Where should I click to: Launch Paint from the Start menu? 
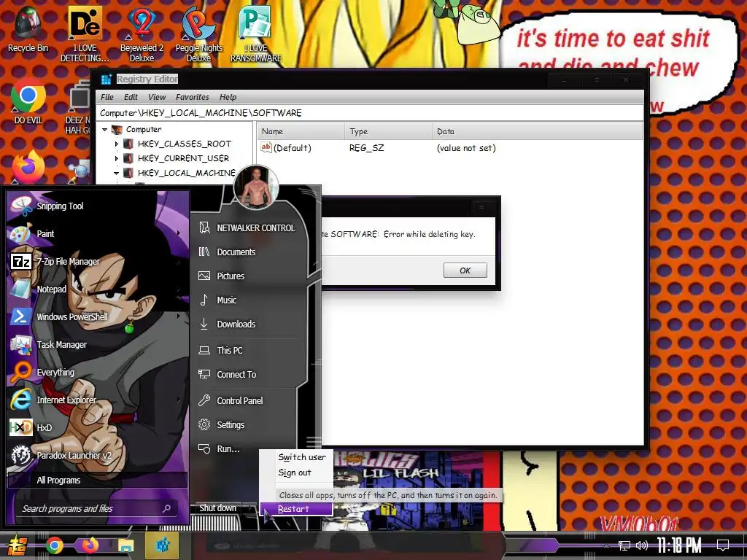tap(45, 234)
